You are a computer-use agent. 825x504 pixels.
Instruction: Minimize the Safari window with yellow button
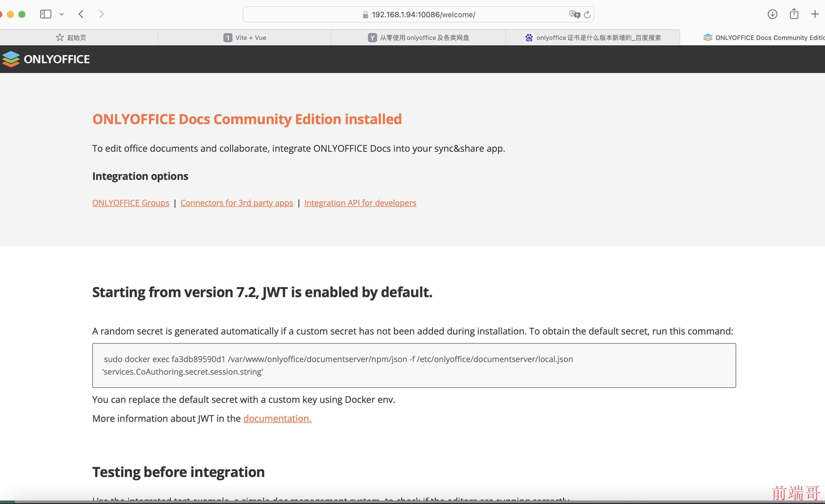pyautogui.click(x=10, y=14)
